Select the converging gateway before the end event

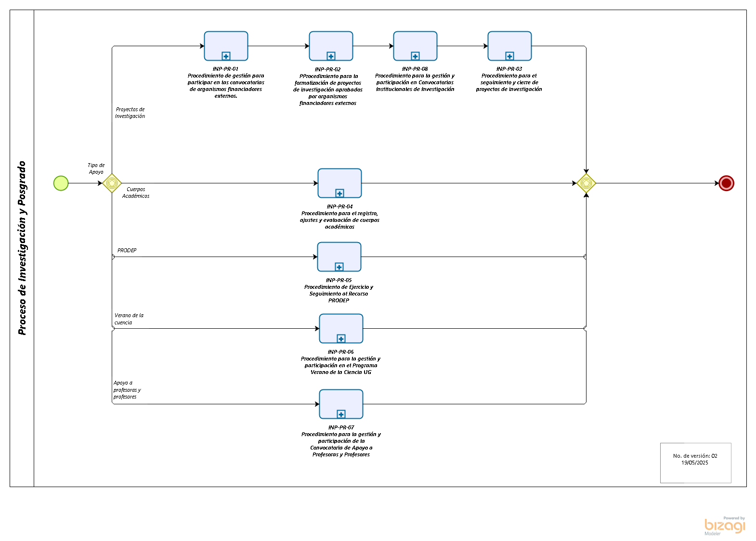tap(586, 183)
